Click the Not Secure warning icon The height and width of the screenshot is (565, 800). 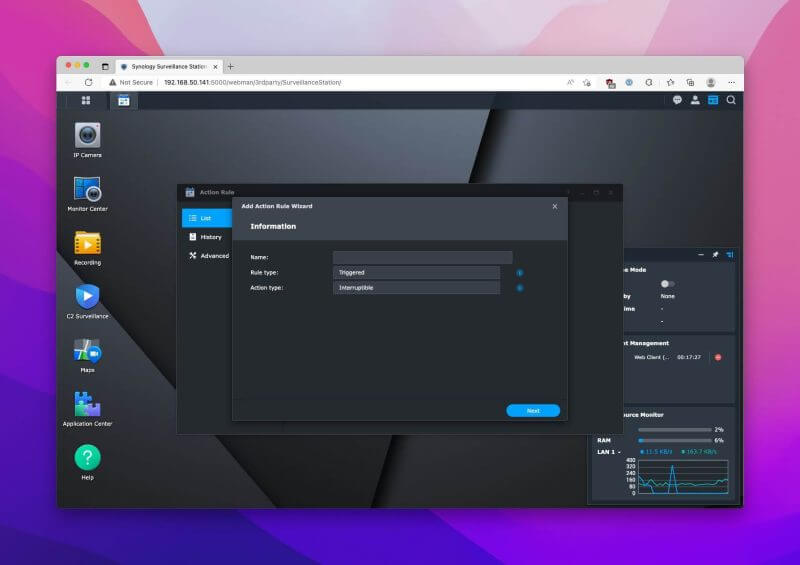coord(112,82)
